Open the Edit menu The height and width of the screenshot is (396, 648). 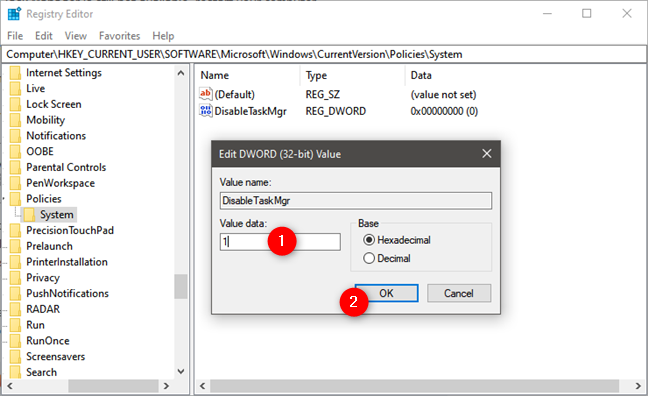(44, 36)
